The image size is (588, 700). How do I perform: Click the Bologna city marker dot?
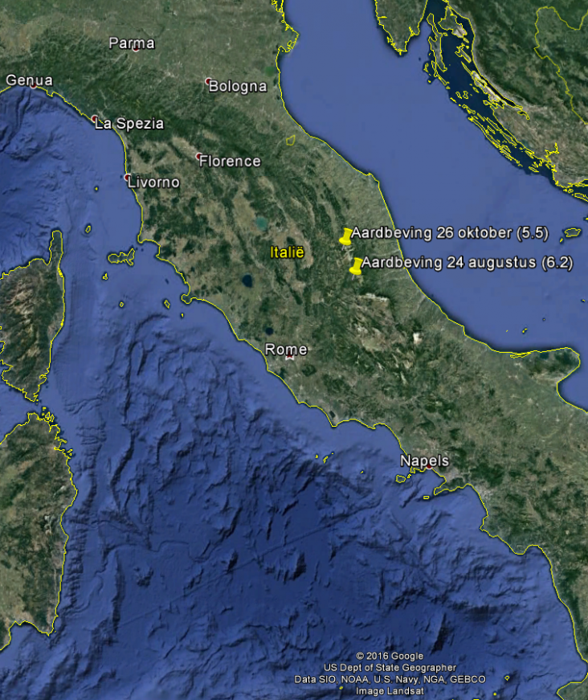pyautogui.click(x=208, y=81)
